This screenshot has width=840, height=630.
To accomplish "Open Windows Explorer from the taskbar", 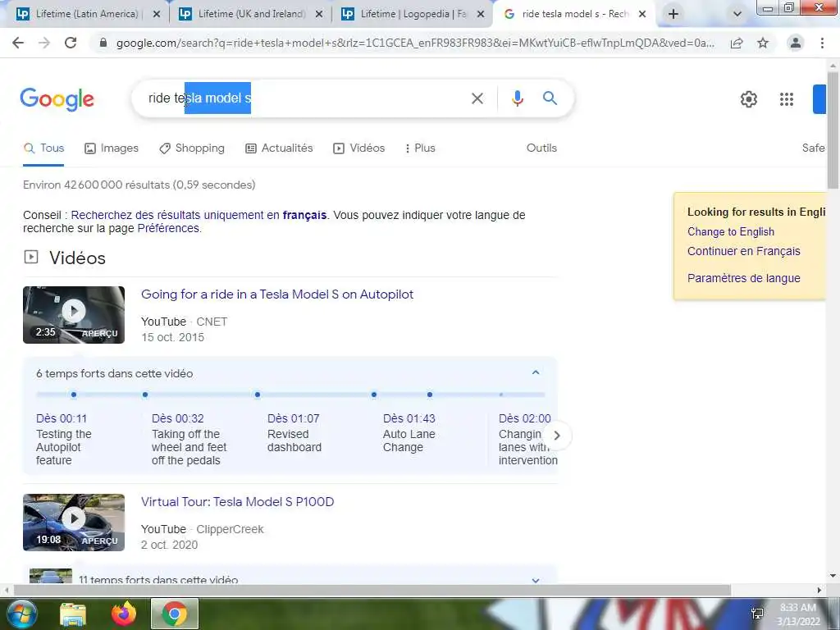I will coord(73,614).
